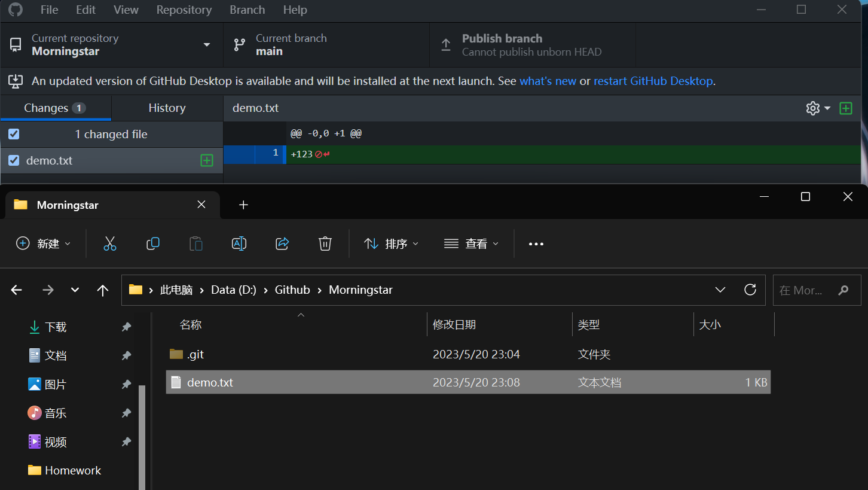Image resolution: width=868 pixels, height=490 pixels.
Task: Click Github in the address breadcrumb
Action: pos(292,290)
